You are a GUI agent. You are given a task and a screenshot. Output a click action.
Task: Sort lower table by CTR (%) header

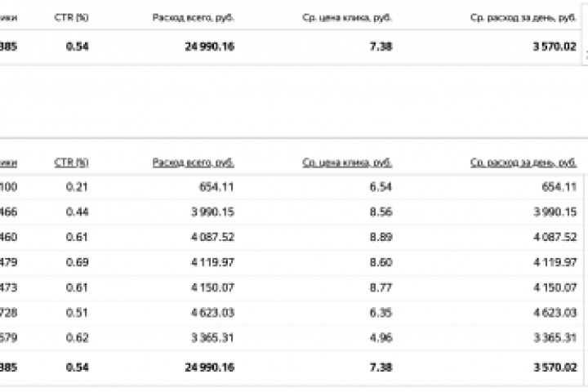(71, 163)
